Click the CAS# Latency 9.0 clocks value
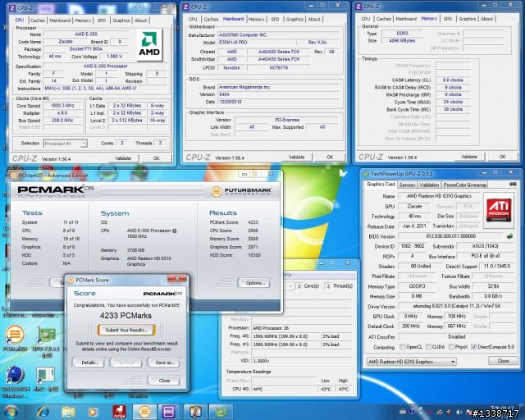The height and width of the screenshot is (420, 525). coord(452,80)
